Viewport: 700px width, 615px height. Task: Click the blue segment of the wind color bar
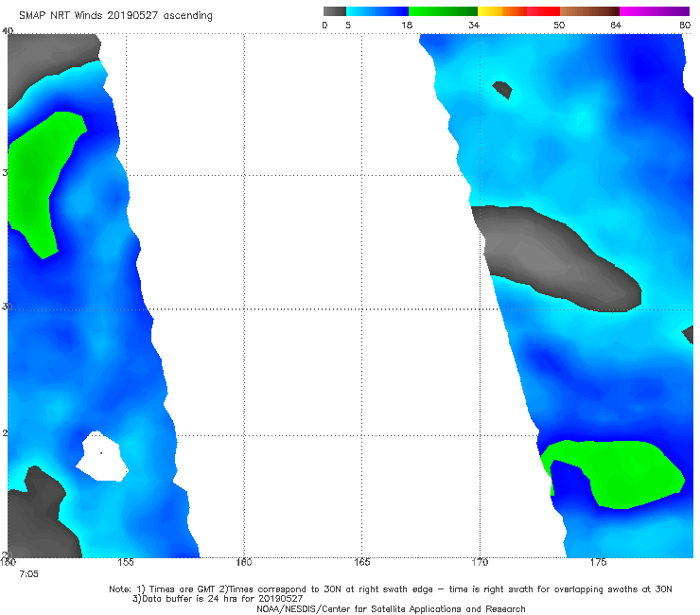click(377, 11)
